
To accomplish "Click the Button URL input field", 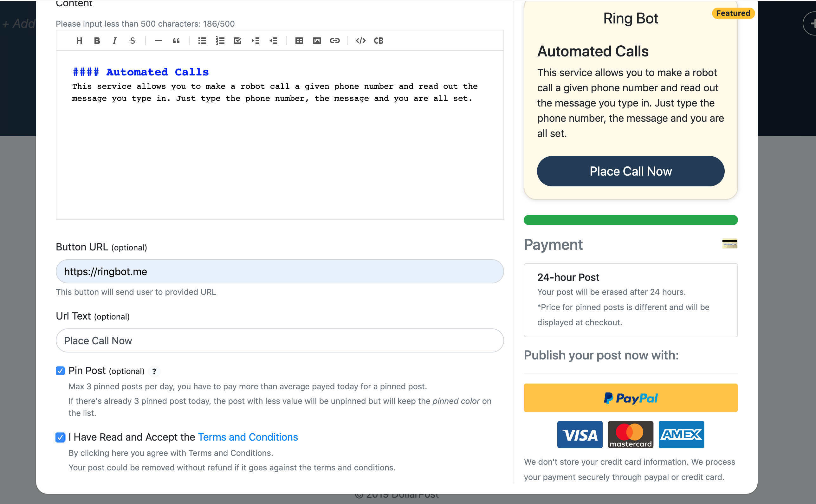I will coord(280,271).
